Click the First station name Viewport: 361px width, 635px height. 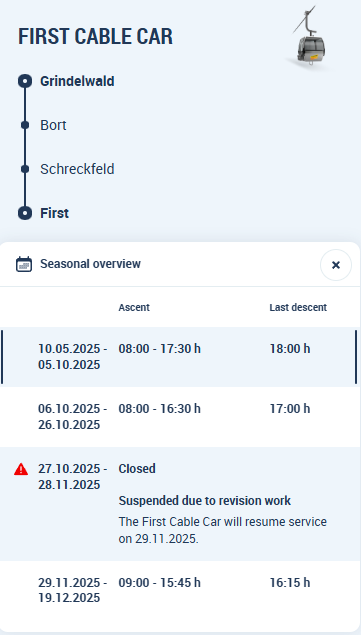tap(54, 213)
